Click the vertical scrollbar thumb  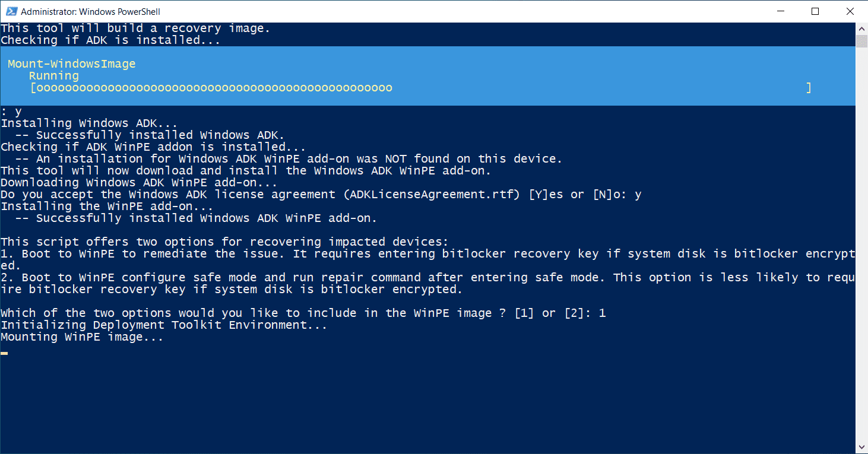click(861, 41)
